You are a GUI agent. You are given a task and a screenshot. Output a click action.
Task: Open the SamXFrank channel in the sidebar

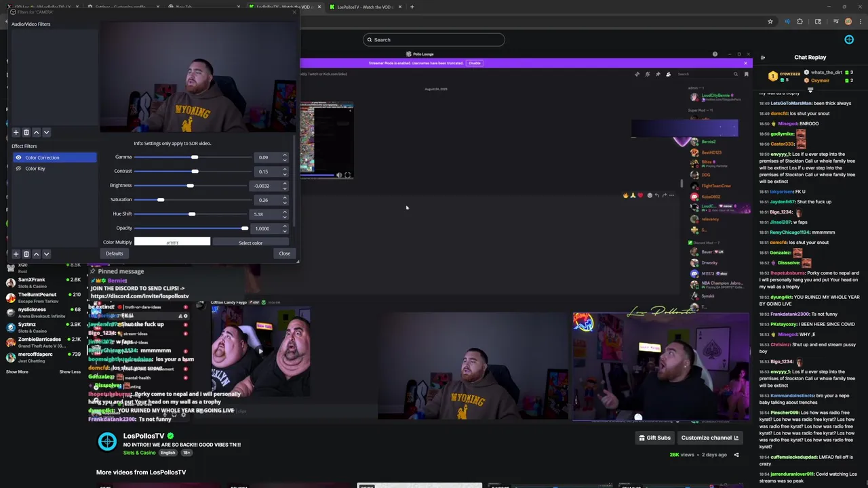coord(42,282)
